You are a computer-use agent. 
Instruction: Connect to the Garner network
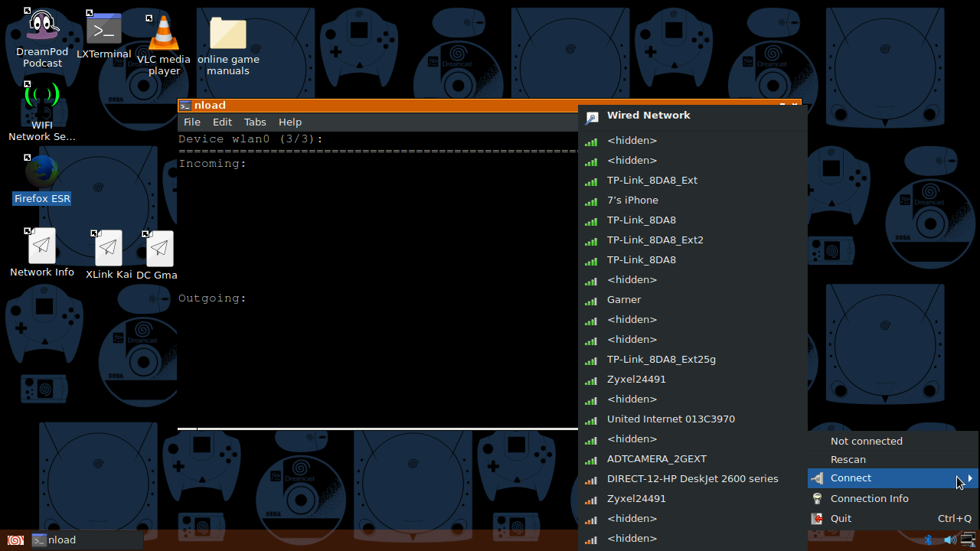click(x=693, y=300)
